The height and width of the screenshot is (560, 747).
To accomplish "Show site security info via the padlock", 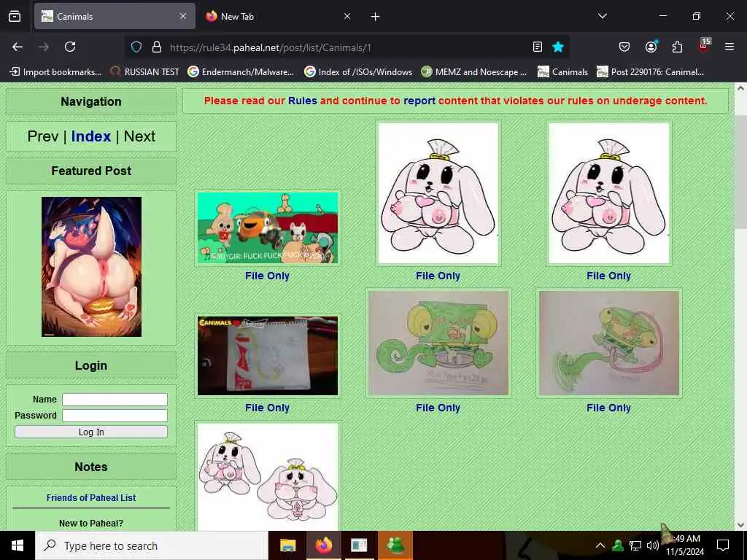I will coord(157,47).
